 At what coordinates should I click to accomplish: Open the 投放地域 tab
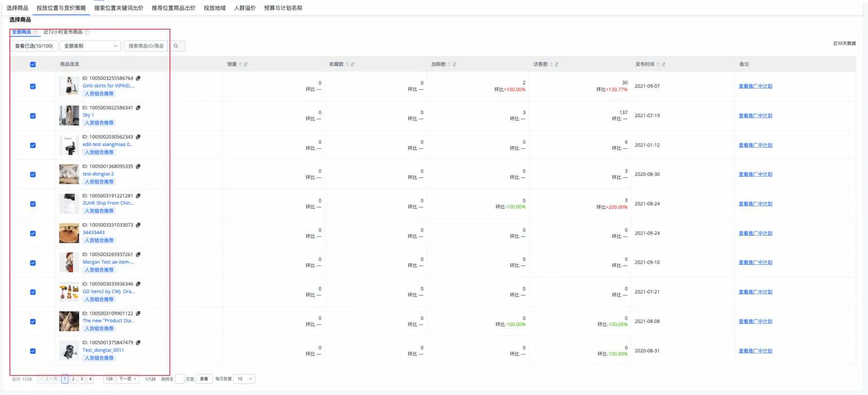click(214, 8)
